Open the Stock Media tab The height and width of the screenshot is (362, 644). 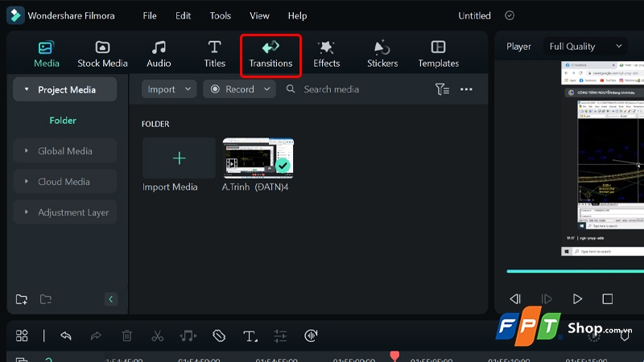102,54
